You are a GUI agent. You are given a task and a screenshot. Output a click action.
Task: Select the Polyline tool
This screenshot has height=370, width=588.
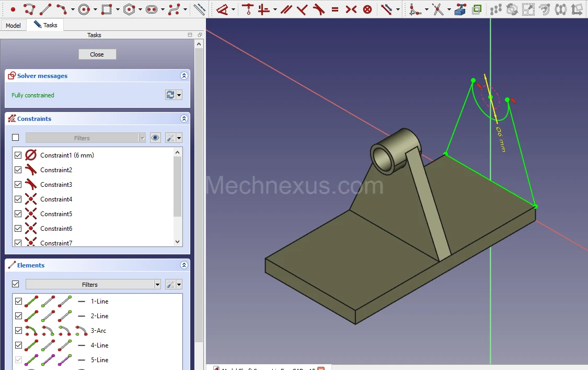click(29, 9)
